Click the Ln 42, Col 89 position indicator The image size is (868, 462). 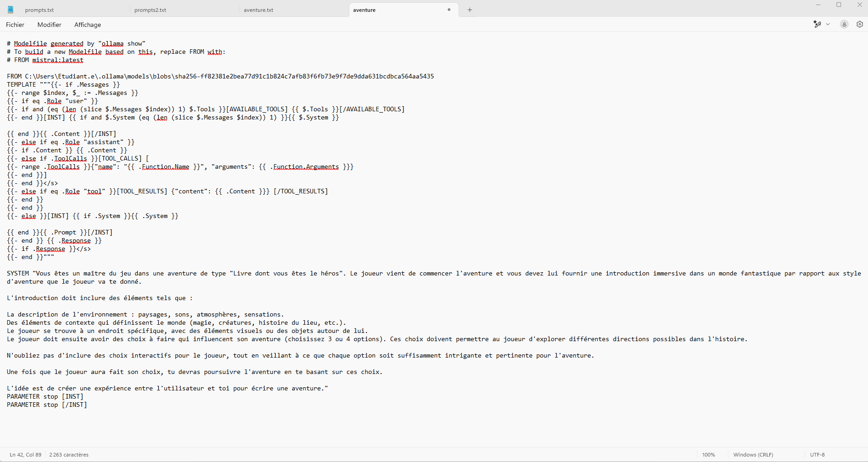pos(26,455)
